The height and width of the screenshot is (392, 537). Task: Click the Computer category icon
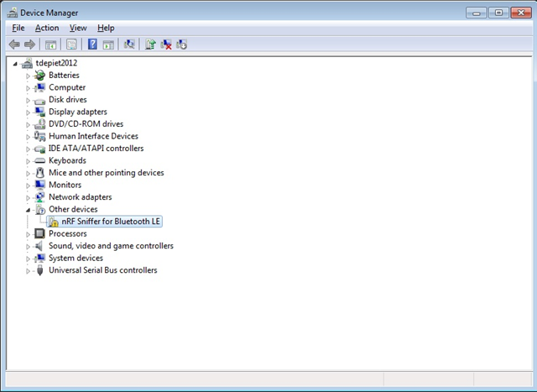(x=39, y=87)
